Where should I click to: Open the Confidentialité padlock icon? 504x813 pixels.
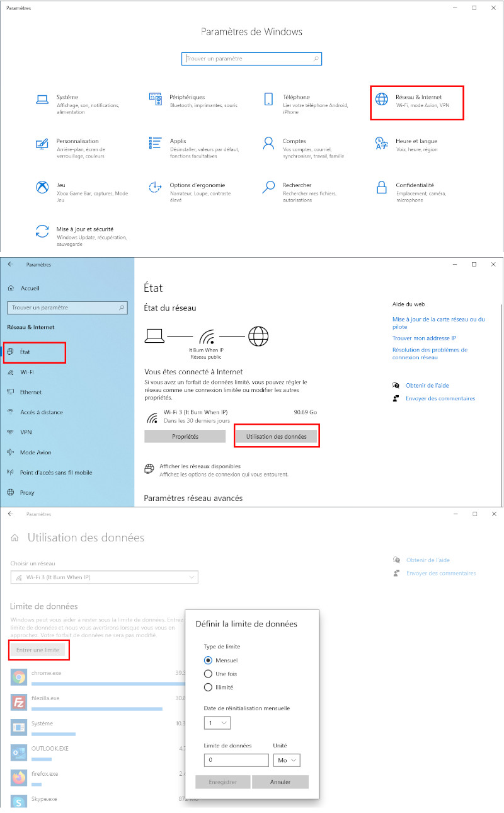[382, 187]
